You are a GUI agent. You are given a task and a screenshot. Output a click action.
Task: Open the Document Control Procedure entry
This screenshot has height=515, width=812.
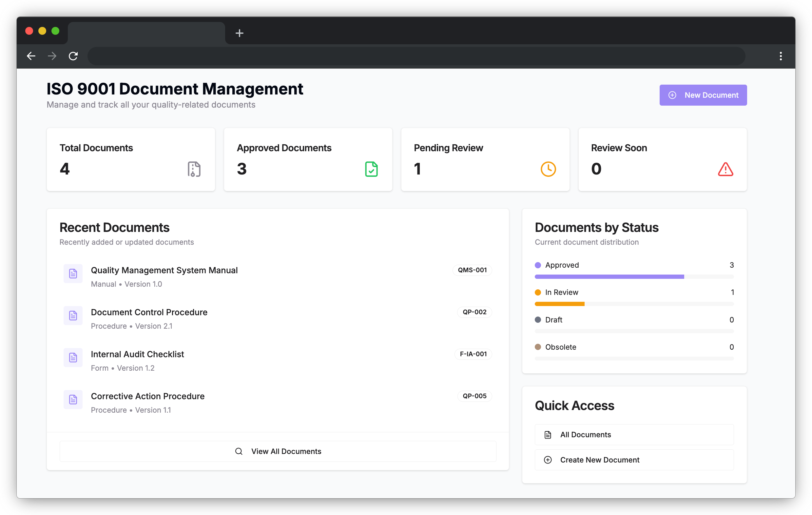(x=149, y=312)
